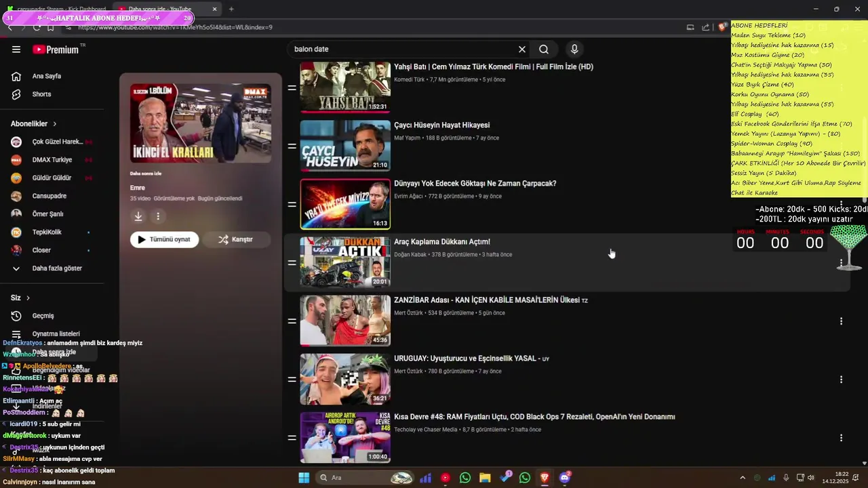
Task: Click the Brave Shields lion icon
Action: (723, 28)
